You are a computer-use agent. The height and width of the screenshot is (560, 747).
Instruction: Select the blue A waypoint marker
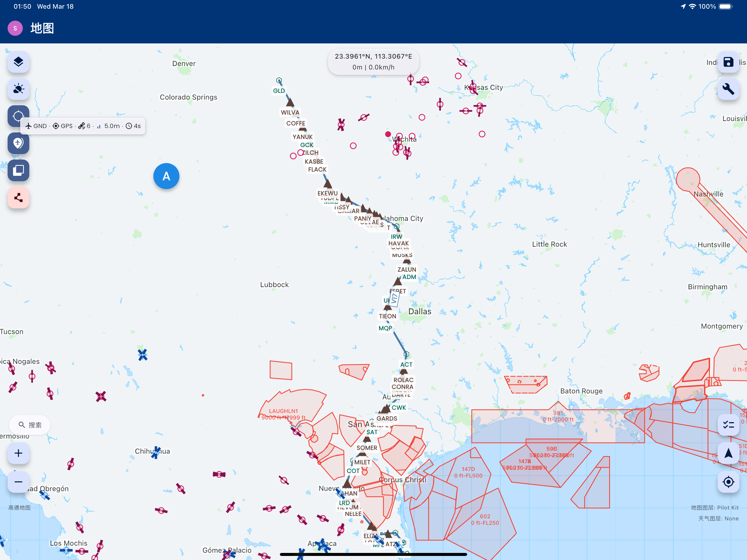point(166,176)
